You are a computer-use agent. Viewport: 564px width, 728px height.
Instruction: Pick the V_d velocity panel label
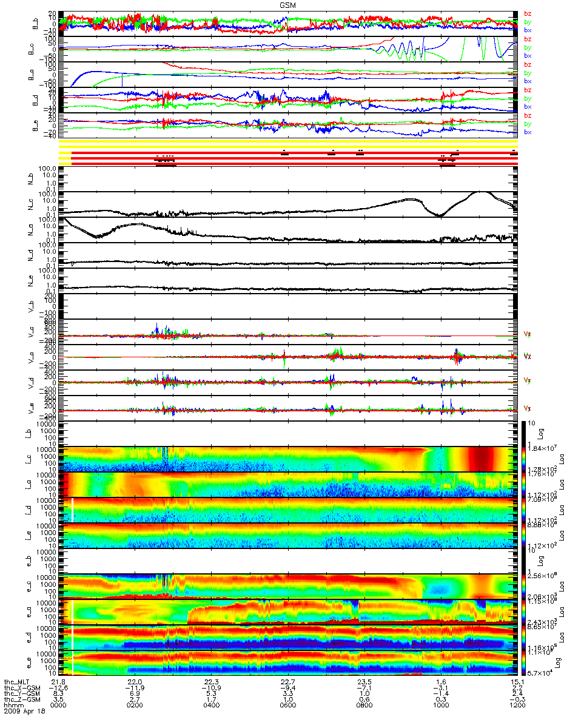tap(31, 383)
